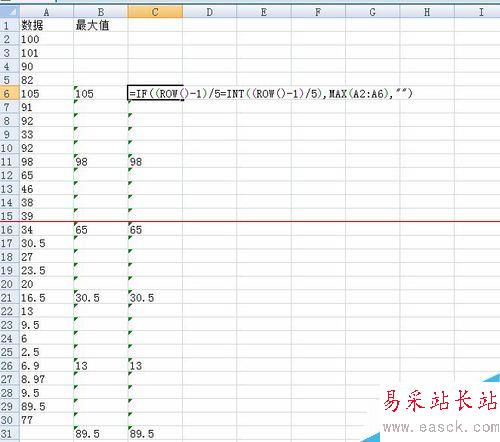Click cell A19 with value 23.5
Image resolution: width=500 pixels, height=442 pixels.
click(x=47, y=270)
